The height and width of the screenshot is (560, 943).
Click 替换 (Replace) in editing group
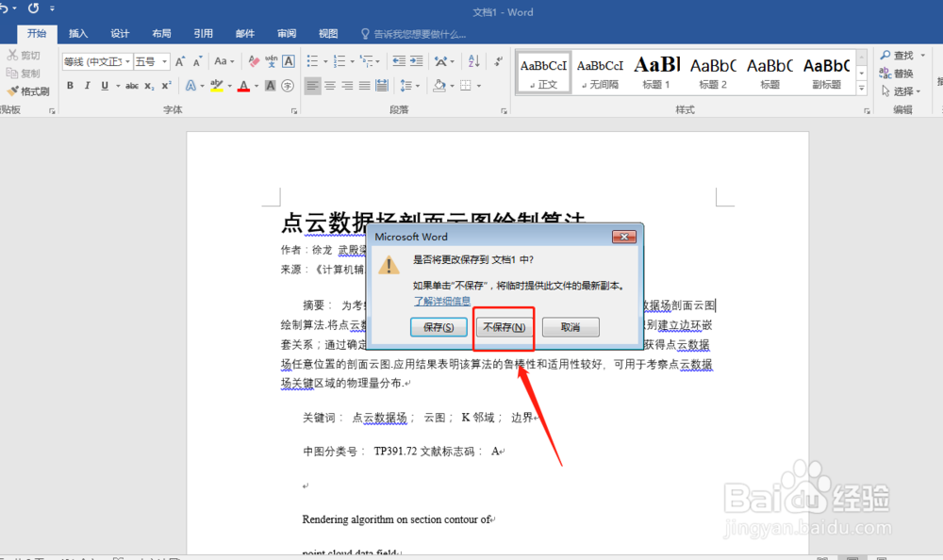click(x=897, y=74)
